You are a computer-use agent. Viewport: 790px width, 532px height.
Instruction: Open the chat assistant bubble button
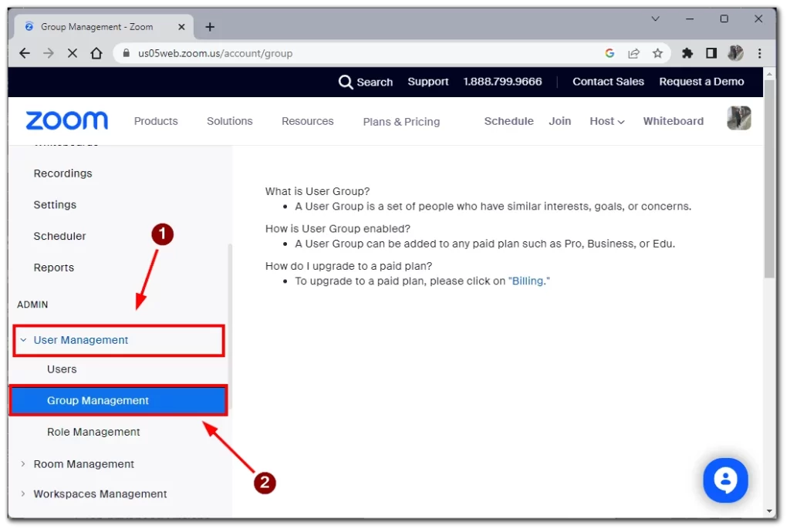[725, 480]
